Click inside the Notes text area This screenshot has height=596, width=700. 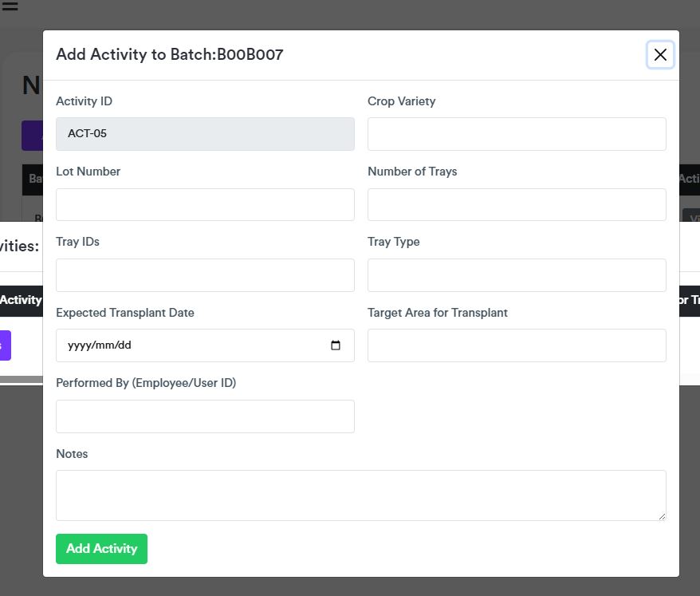tap(360, 495)
